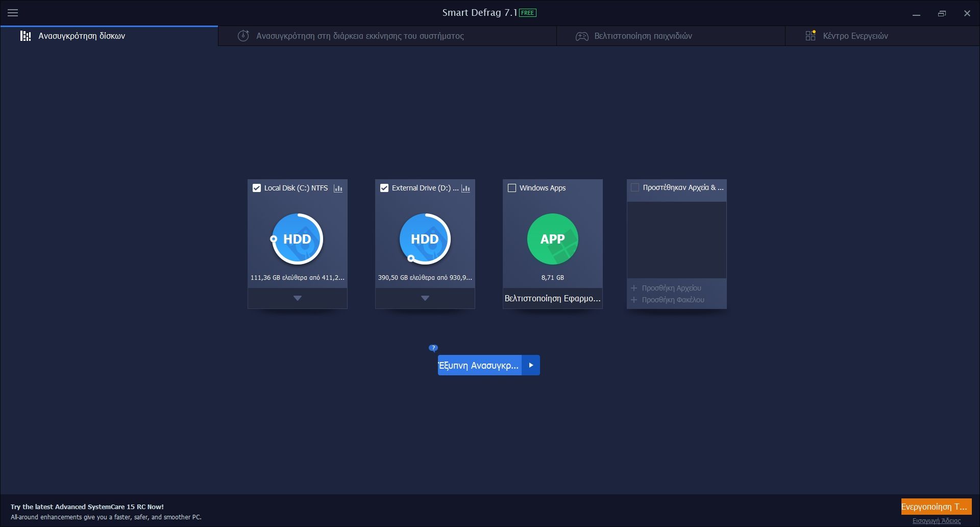The image size is (980, 527).
Task: Switch to Βελτιστοποίηση παιχνιδιών tab
Action: click(643, 36)
